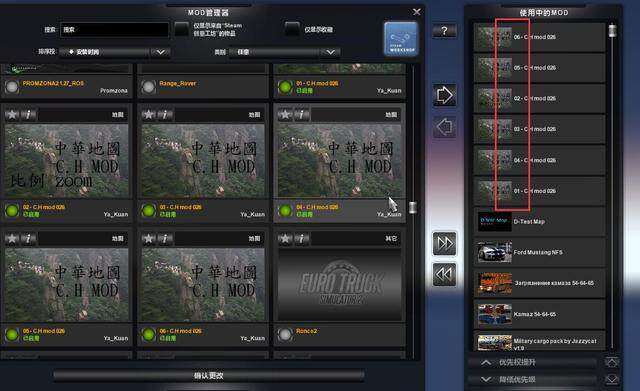Toggle 01 - C.H mod 026 green status light
Viewport: 640px width, 391px height.
[285, 87]
